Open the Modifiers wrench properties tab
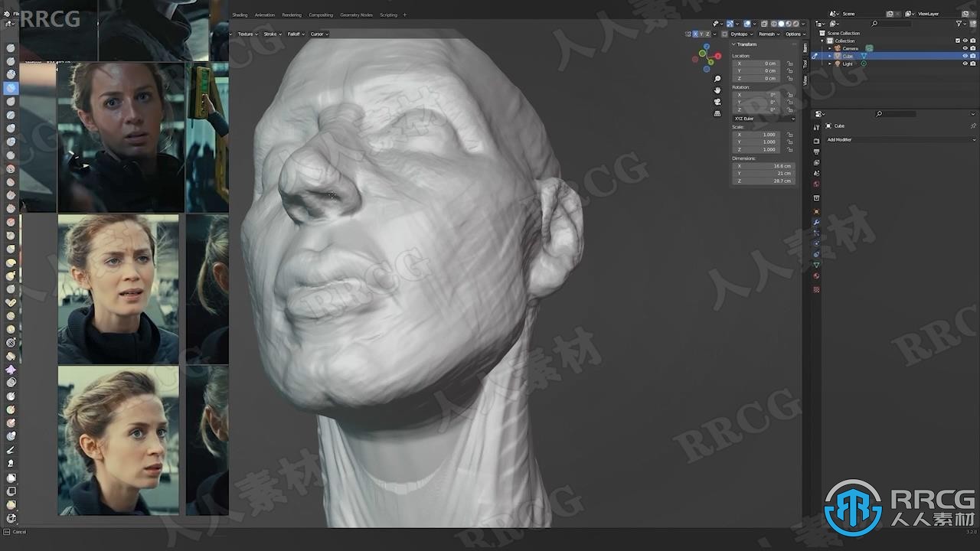 pos(816,221)
